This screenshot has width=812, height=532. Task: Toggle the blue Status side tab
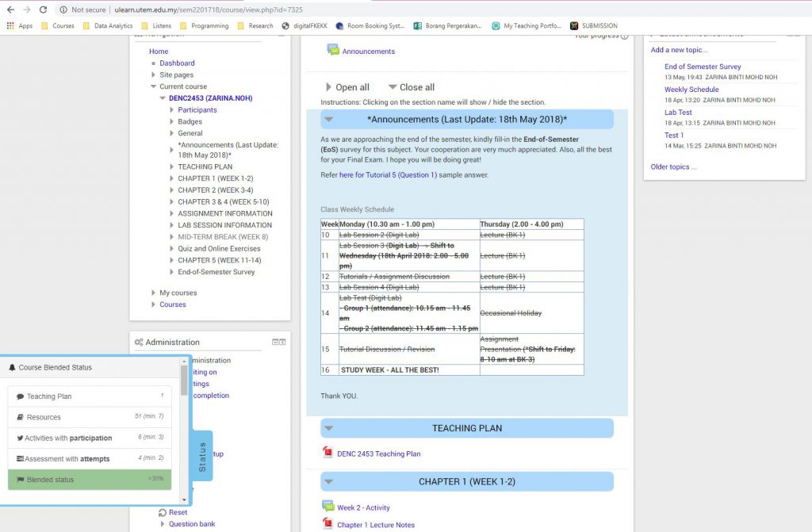tap(201, 457)
